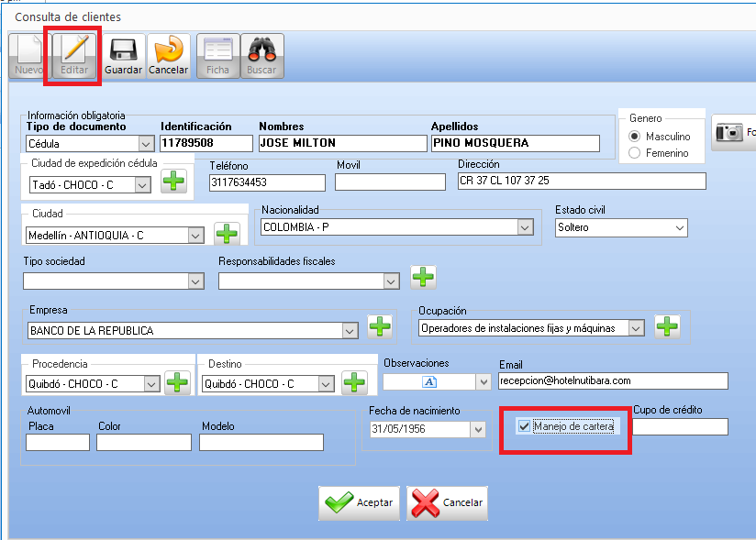Screen dimensions: 756x540
Task: Open the Nacionalidad dropdown
Action: tap(524, 227)
